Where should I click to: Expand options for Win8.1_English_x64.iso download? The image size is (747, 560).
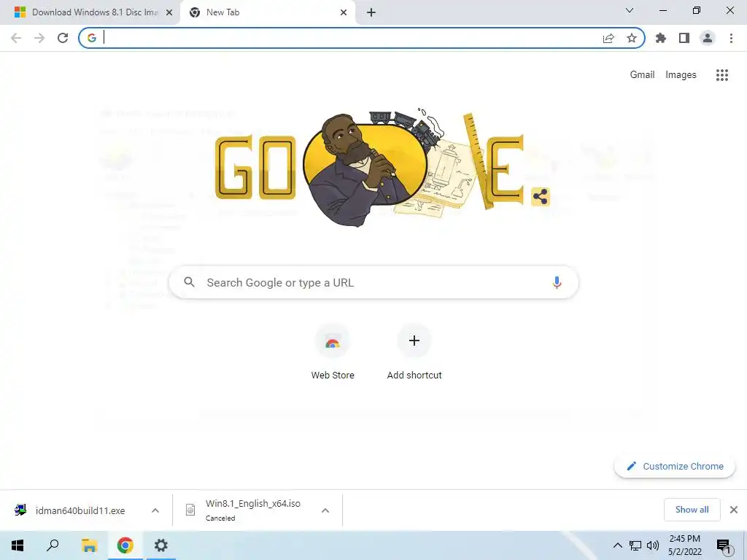(325, 510)
